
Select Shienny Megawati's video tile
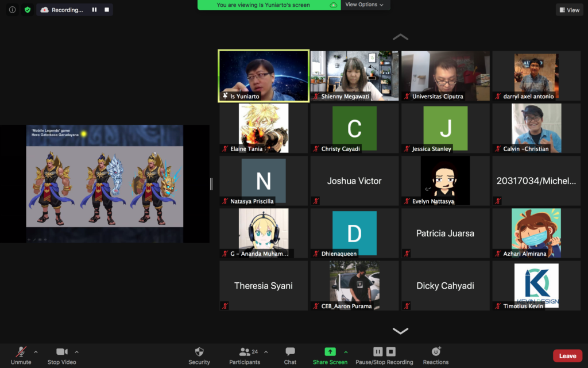pos(354,75)
